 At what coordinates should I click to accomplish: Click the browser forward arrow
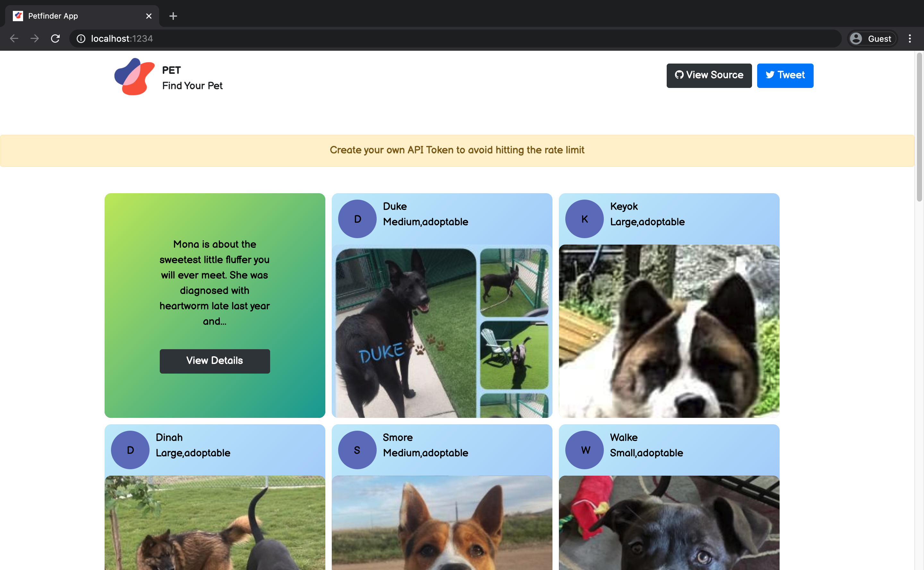(35, 39)
